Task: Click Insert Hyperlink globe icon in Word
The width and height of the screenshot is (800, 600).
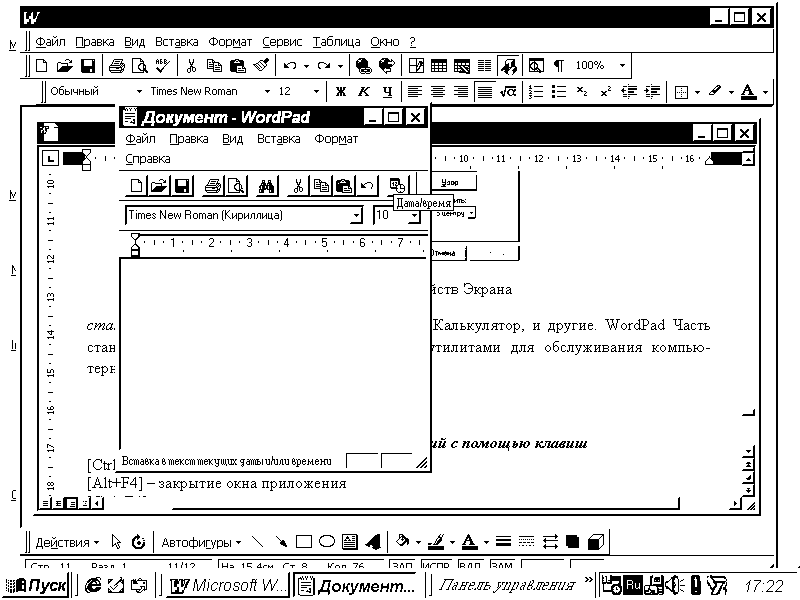Action: (363, 65)
